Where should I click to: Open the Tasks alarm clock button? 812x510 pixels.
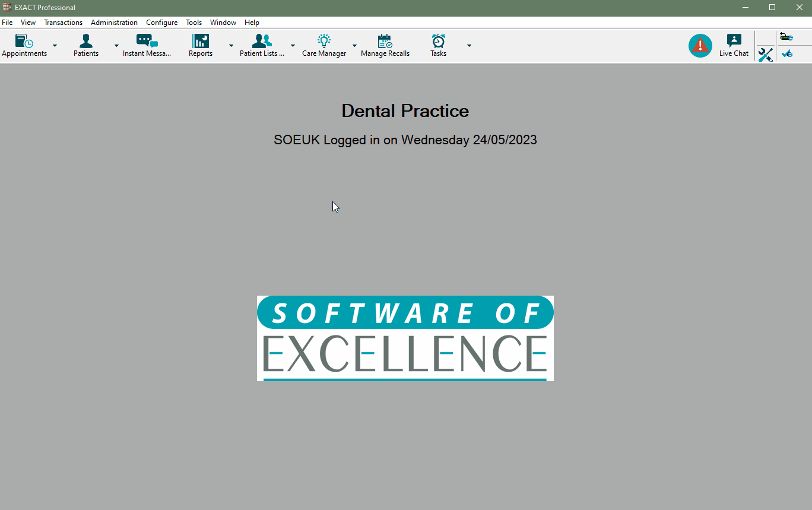[x=439, y=46]
